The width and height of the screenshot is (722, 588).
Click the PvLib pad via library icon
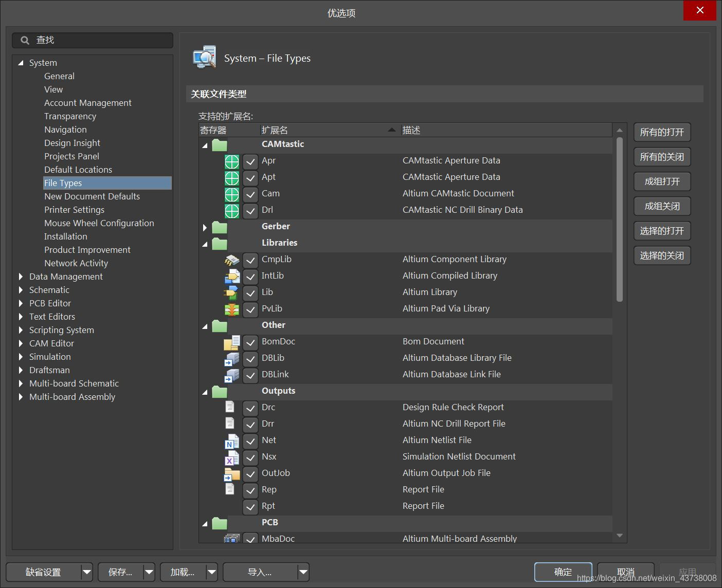(232, 309)
